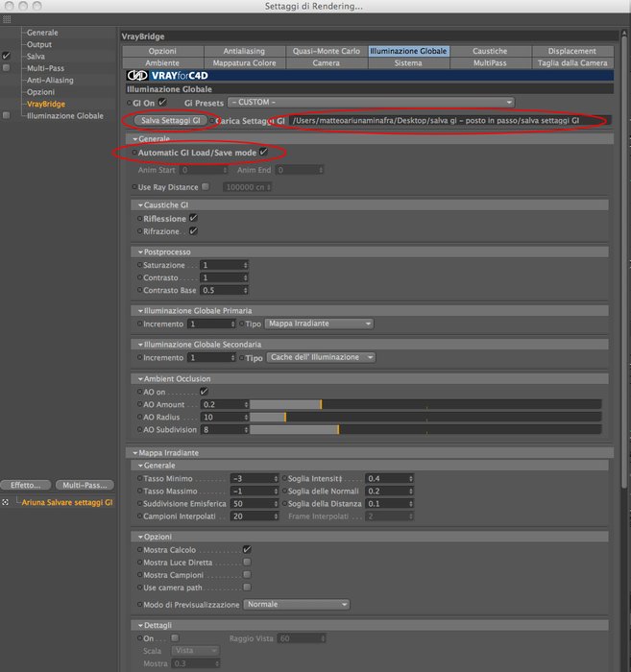
Task: Click the VRAYforC4D logo banner
Action: pyautogui.click(x=369, y=76)
